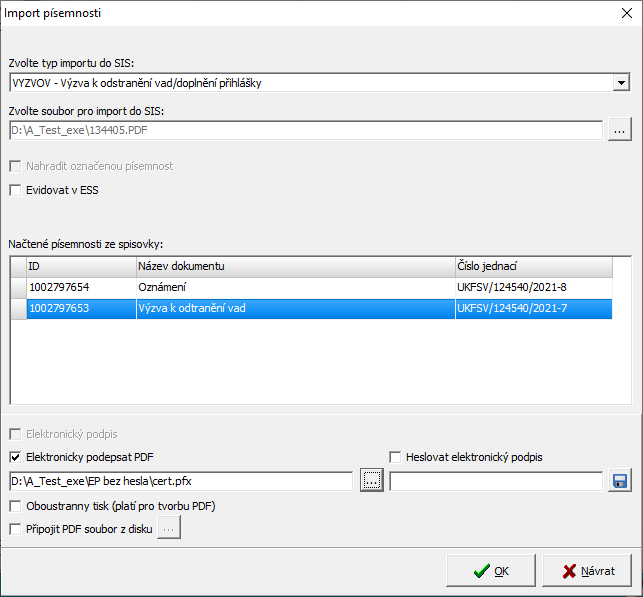Click the save icon beside password field
The width and height of the screenshot is (643, 597).
pos(620,481)
